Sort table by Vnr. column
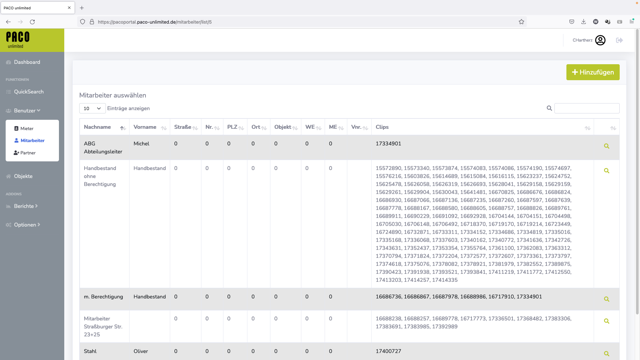 pos(359,127)
